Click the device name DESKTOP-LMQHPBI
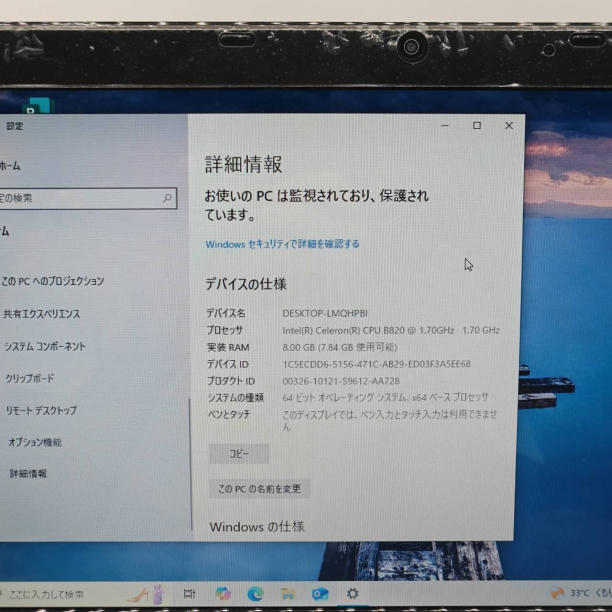Viewport: 612px width, 612px height. (325, 313)
